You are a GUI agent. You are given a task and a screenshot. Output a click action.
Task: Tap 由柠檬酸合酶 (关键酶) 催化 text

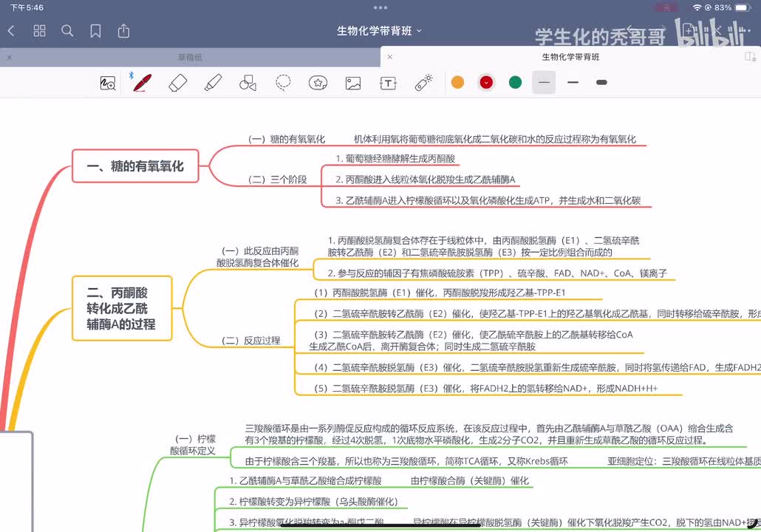470,480
